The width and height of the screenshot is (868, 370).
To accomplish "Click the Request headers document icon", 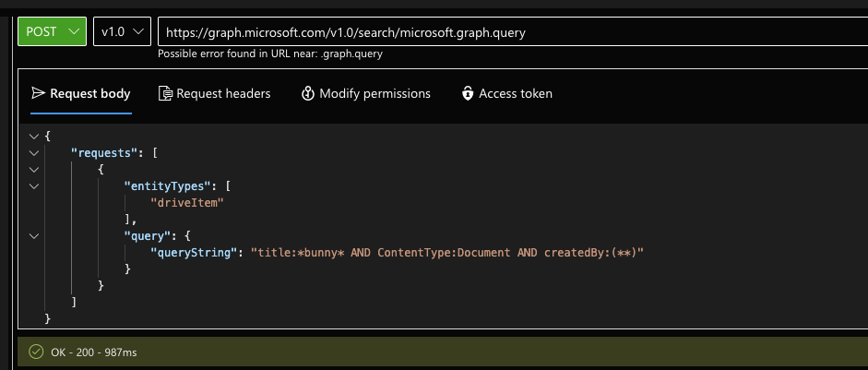I will pos(165,93).
